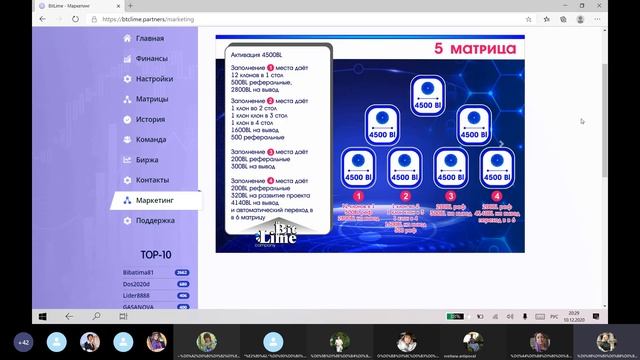
Task: Click the small arrow right of the matrix diagram
Action: tap(501, 144)
